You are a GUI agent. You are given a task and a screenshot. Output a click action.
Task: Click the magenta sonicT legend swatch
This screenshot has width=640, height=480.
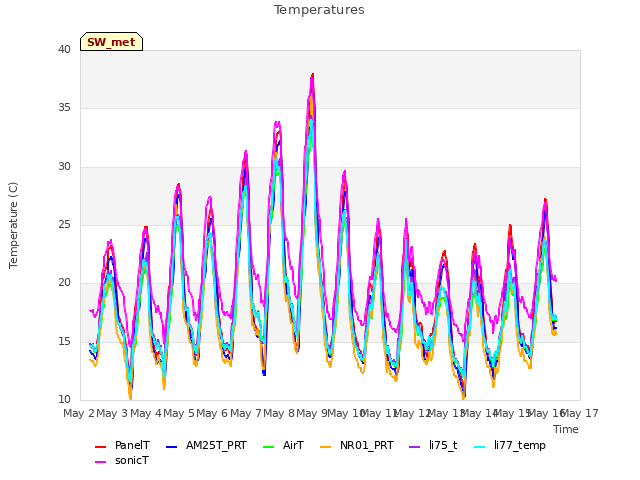tap(100, 462)
